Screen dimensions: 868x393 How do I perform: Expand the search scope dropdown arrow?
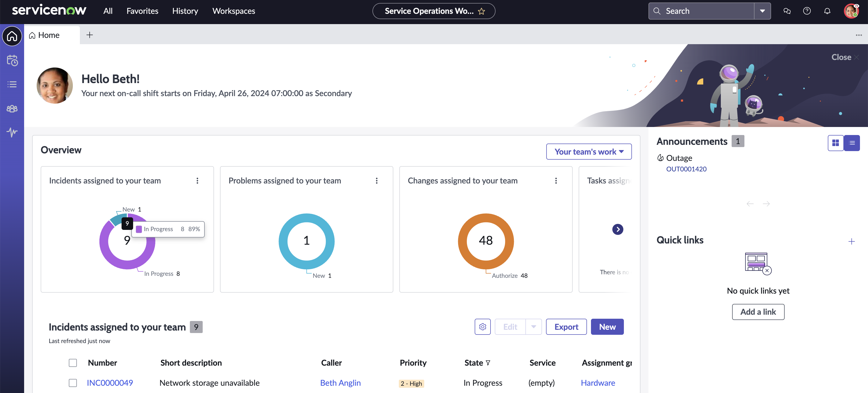[x=762, y=11]
